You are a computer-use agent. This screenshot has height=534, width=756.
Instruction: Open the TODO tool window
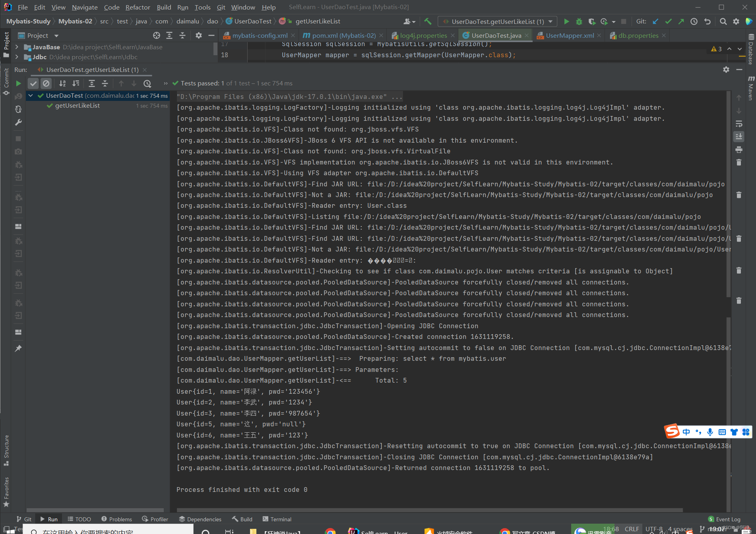[x=79, y=519]
